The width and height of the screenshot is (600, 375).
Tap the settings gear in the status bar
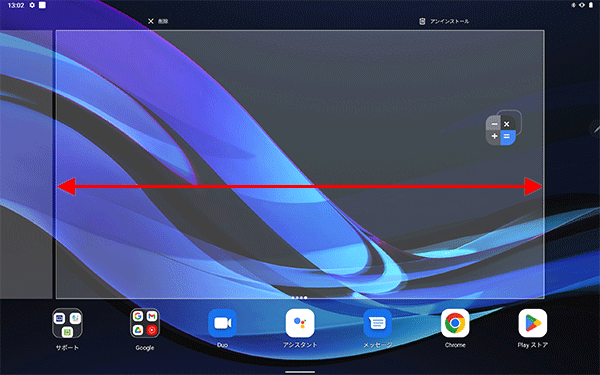coord(32,5)
